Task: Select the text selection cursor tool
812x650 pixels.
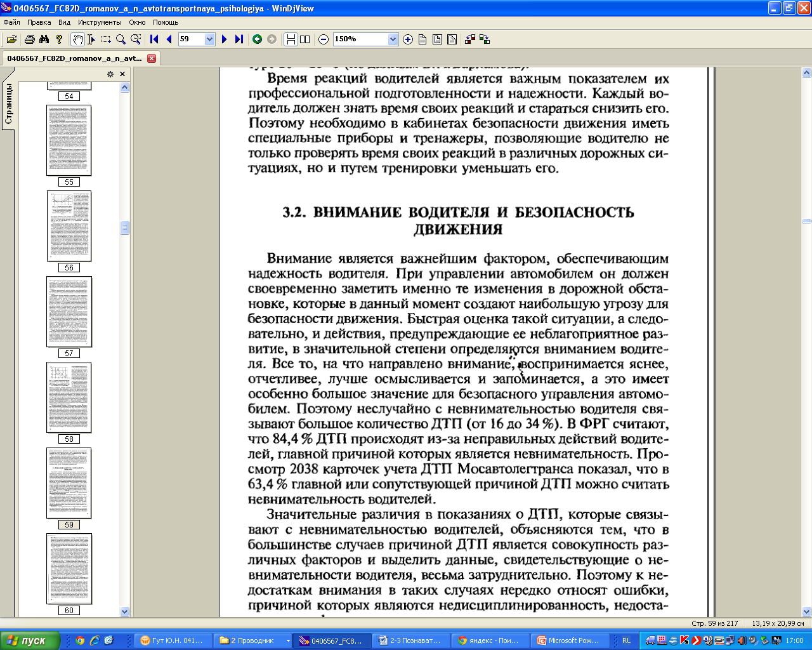Action: click(x=91, y=39)
